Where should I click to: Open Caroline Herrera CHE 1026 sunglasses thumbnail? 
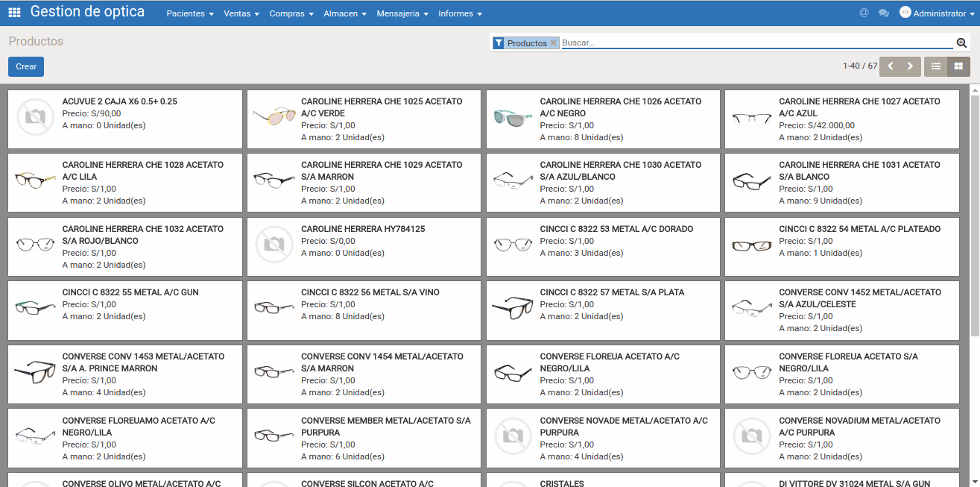pos(513,117)
